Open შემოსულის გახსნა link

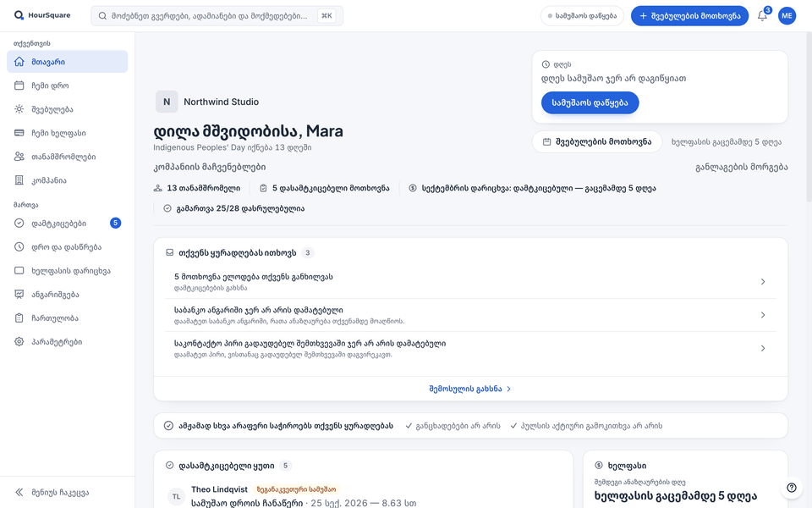pos(470,389)
